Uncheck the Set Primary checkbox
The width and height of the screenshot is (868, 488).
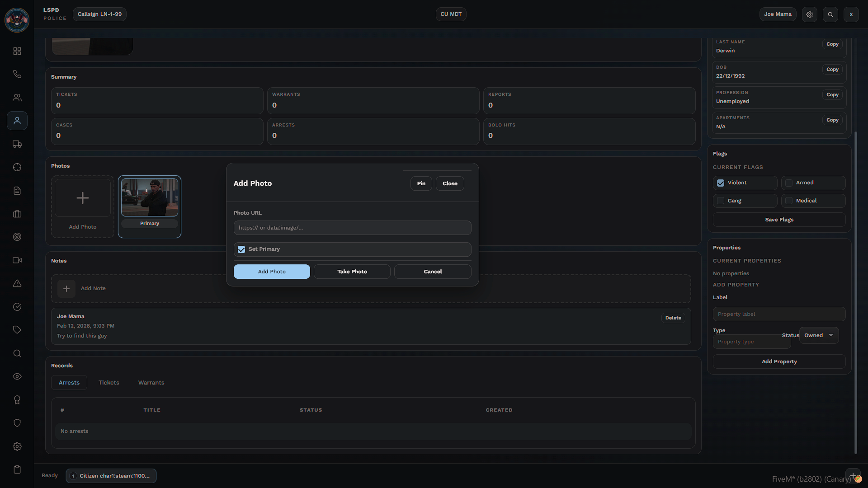[x=241, y=249]
